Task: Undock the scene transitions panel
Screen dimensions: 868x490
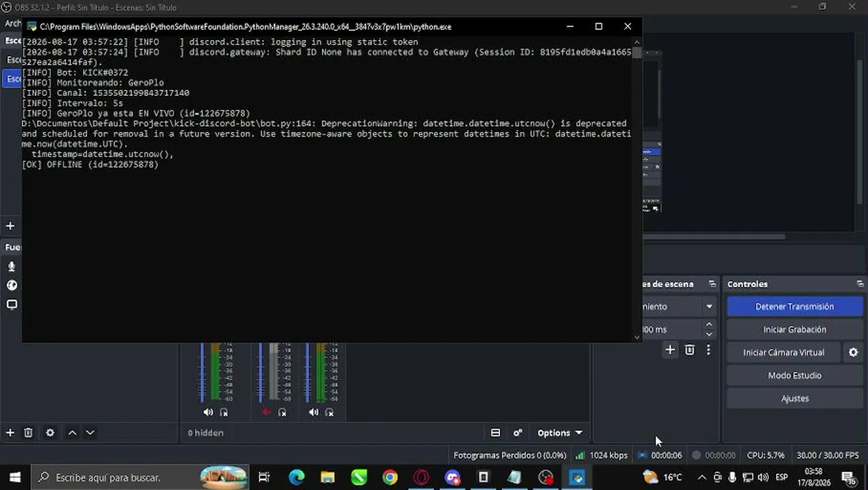Action: point(712,284)
